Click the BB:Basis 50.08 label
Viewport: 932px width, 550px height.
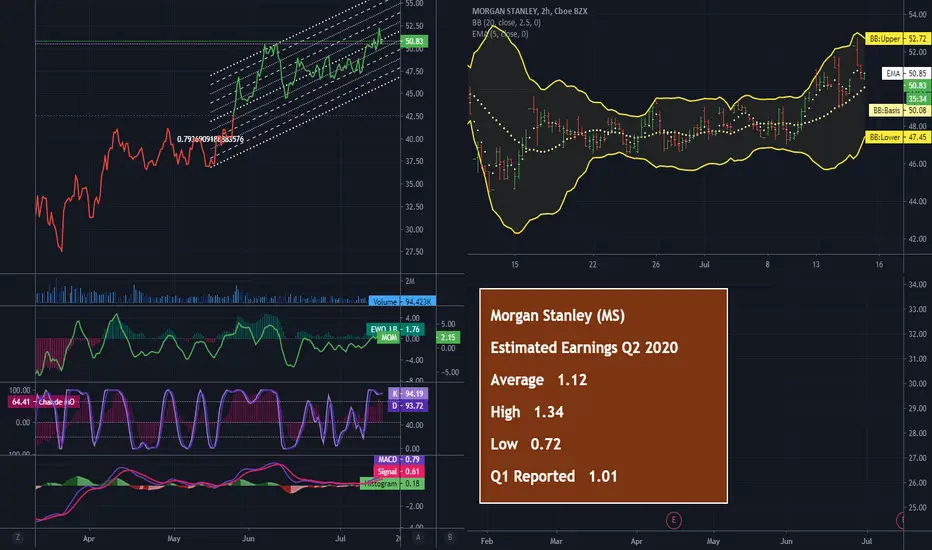(900, 110)
